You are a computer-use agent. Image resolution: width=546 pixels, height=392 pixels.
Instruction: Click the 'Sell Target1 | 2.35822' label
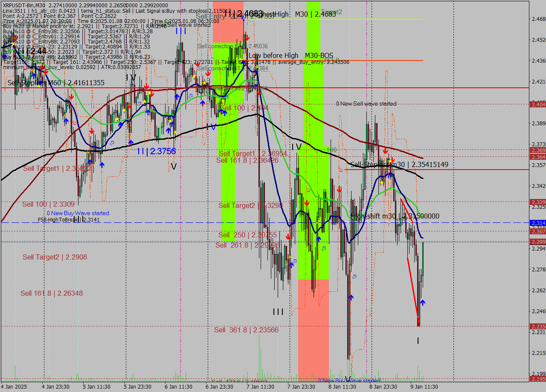click(57, 169)
